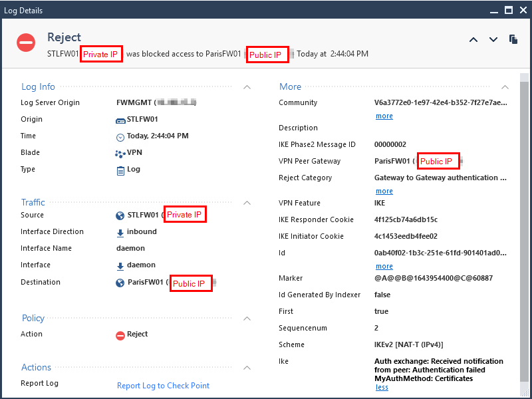Collapse the Ike text with less link
The width and height of the screenshot is (532, 399).
(382, 388)
